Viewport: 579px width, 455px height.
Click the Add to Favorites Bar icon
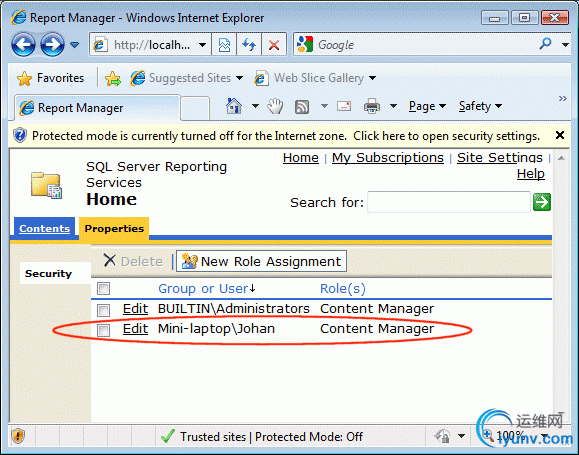click(113, 78)
